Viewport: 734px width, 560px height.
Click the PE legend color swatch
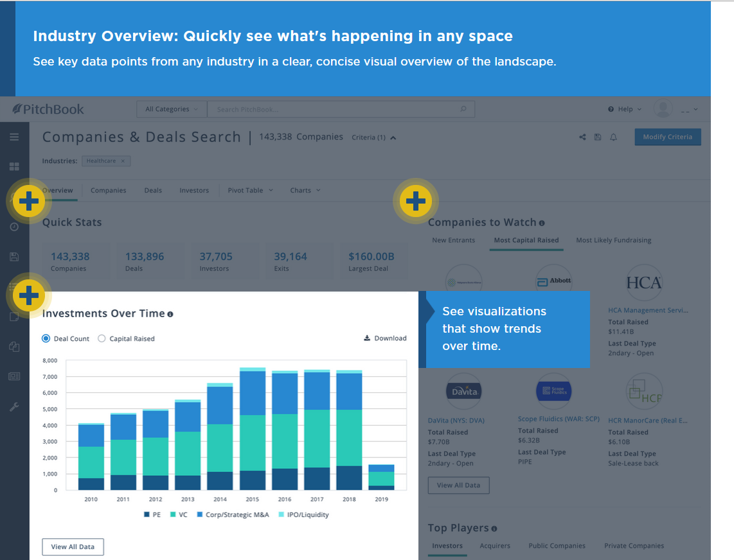147,514
